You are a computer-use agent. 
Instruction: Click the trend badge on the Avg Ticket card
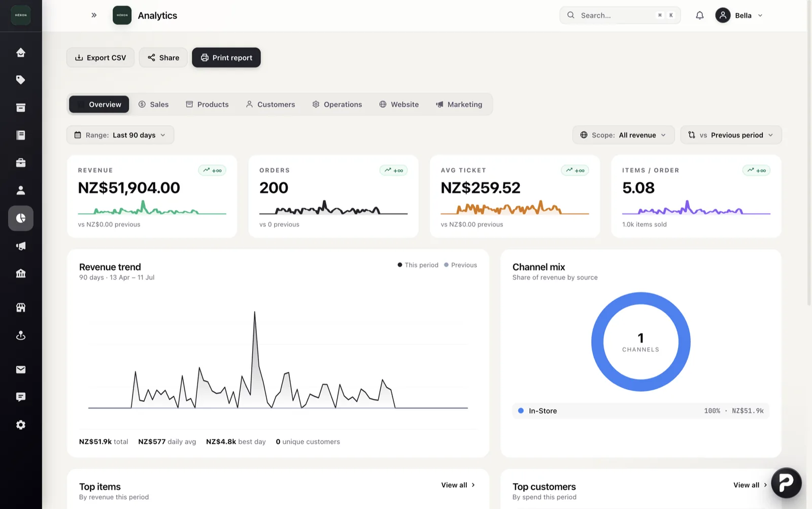tap(575, 170)
